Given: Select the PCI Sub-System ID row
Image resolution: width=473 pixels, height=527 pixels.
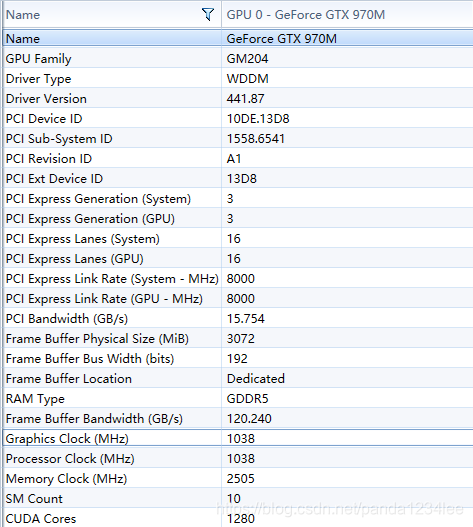Looking at the screenshot, I should pos(238,138).
